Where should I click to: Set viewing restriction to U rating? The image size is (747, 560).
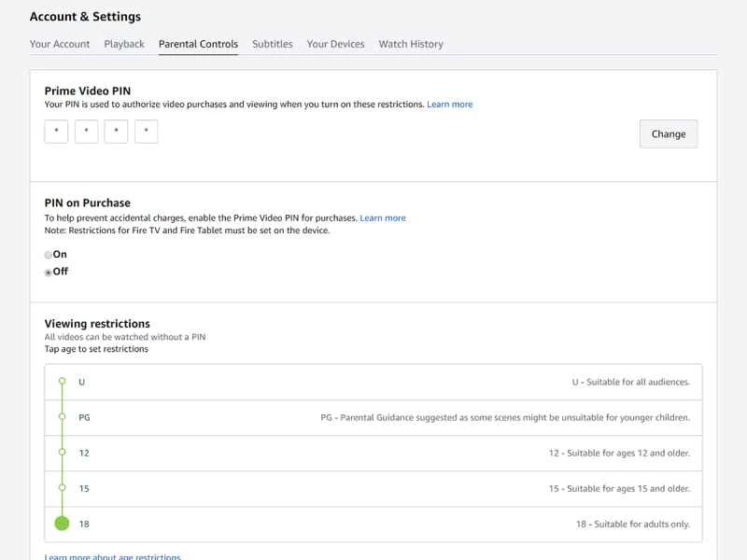pos(63,382)
